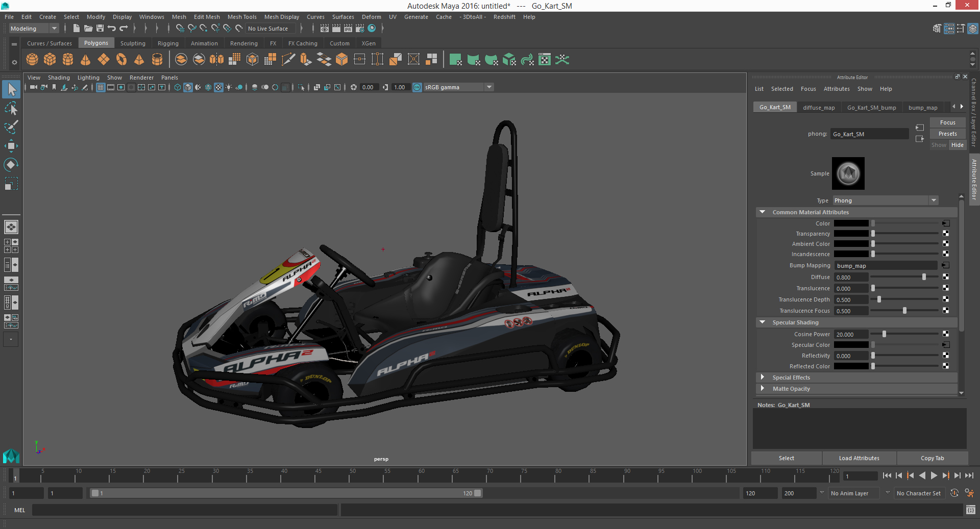Viewport: 980px width, 529px height.
Task: Open the viewport Lighting menu
Action: 88,78
